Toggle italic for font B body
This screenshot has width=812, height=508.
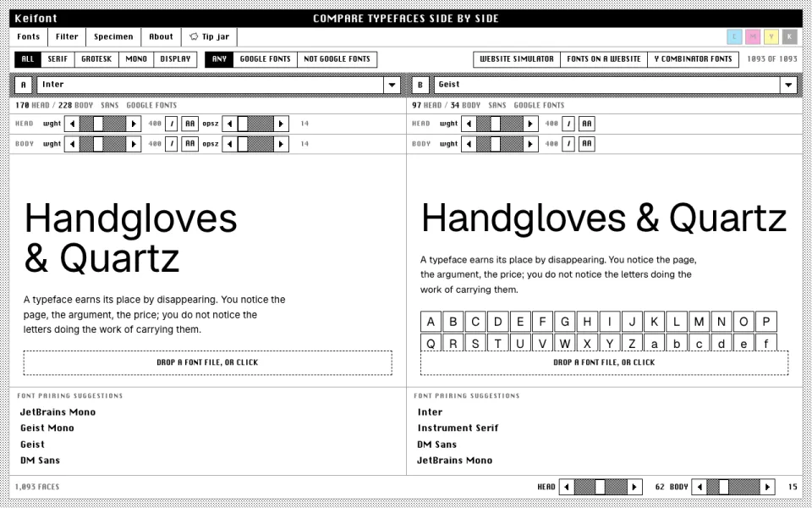(x=568, y=144)
